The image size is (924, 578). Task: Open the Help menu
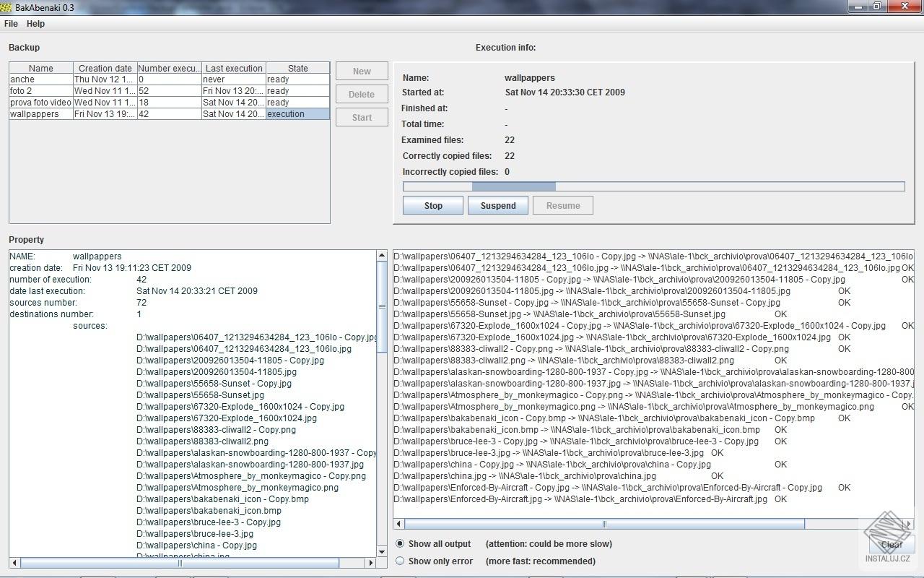[x=35, y=24]
